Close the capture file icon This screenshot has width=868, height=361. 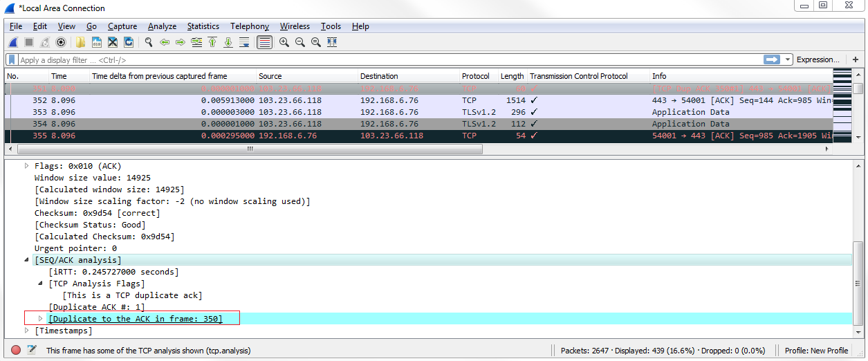tap(113, 42)
